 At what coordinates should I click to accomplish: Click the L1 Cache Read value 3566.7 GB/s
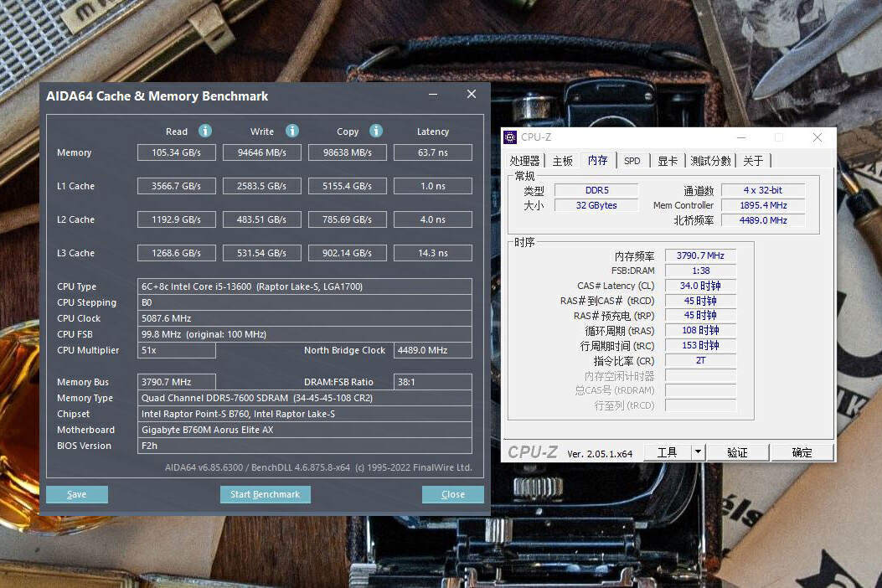pyautogui.click(x=177, y=186)
